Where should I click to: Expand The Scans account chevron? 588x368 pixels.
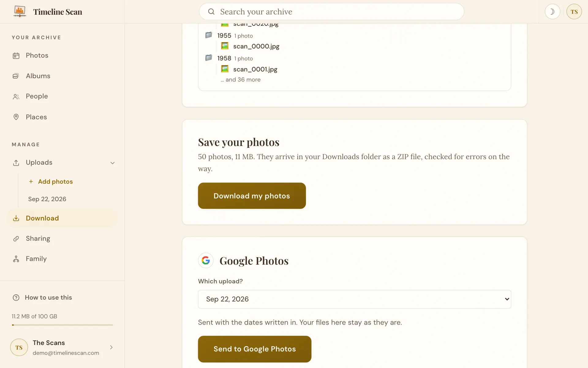pos(111,347)
